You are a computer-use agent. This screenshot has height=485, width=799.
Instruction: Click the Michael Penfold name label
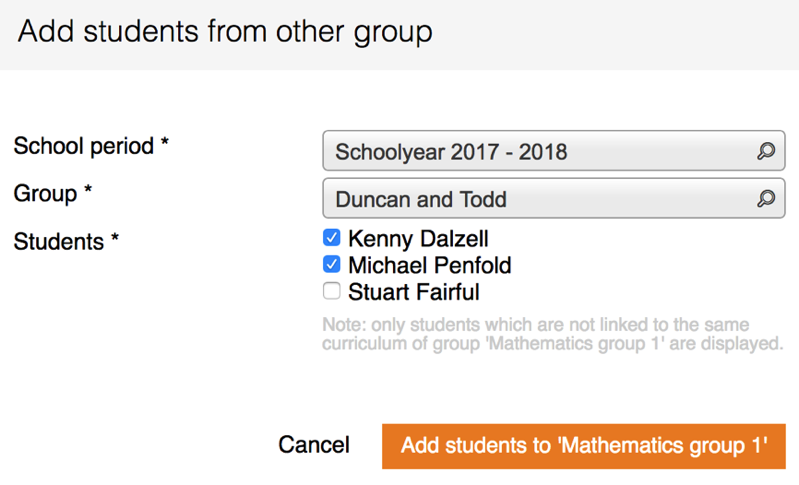(429, 266)
